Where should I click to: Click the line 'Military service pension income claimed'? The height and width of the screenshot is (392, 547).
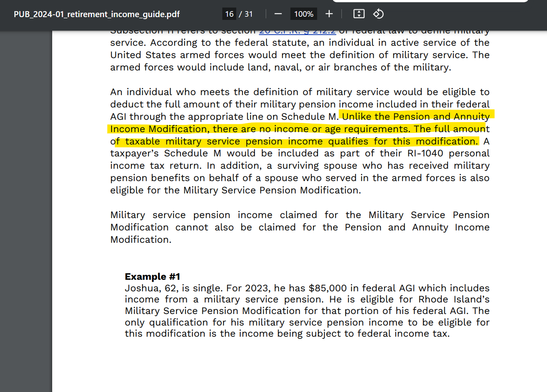[300, 215]
